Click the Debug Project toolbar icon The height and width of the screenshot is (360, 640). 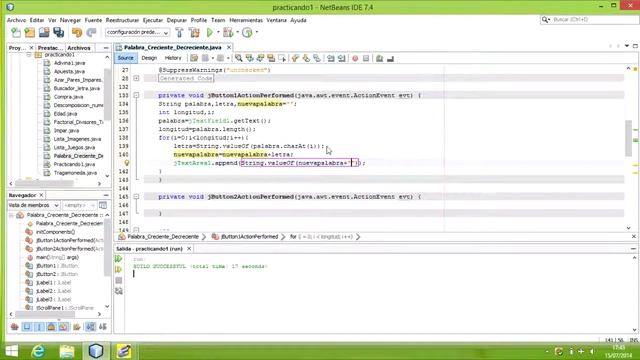pyautogui.click(x=228, y=32)
